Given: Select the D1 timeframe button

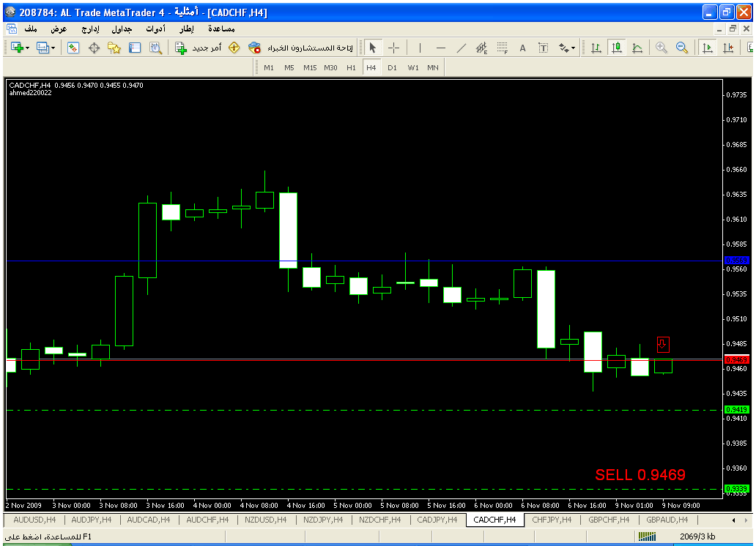Looking at the screenshot, I should pyautogui.click(x=392, y=67).
